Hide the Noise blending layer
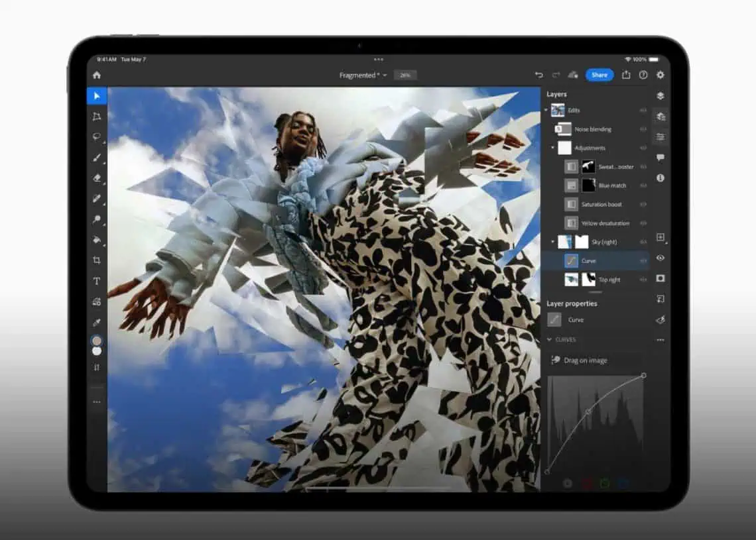756x540 pixels. [x=643, y=129]
